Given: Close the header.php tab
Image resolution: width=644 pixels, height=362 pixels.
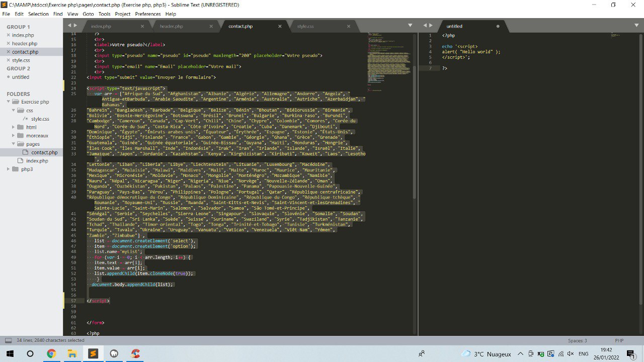Looking at the screenshot, I should (x=211, y=26).
